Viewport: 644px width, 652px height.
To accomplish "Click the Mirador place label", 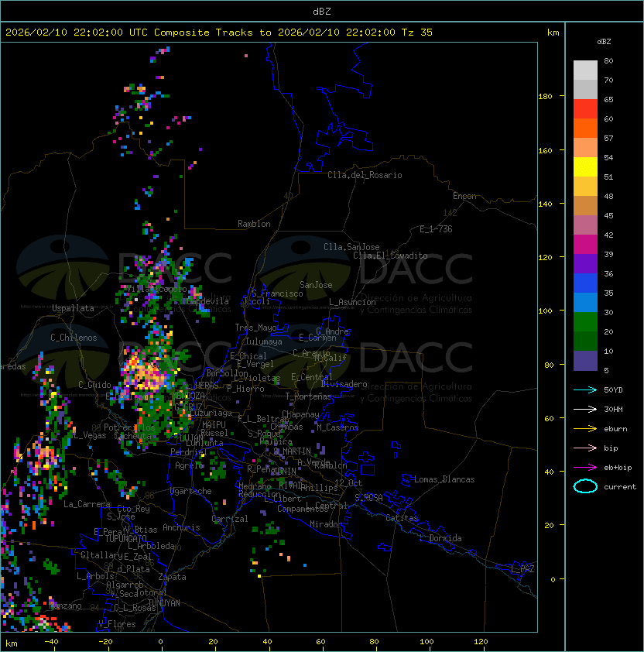I will pyautogui.click(x=327, y=524).
